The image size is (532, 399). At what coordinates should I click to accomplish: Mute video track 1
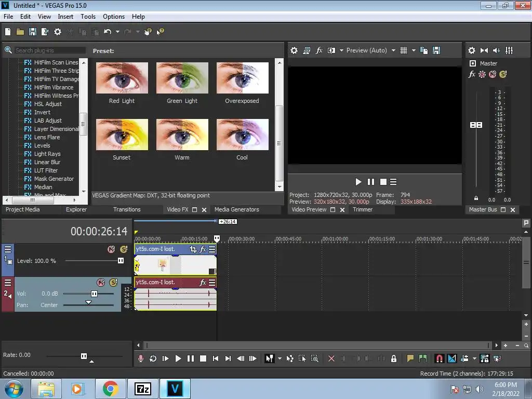(x=111, y=249)
